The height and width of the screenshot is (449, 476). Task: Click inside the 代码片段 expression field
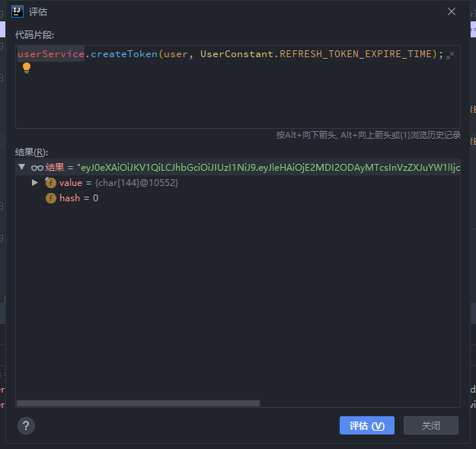click(x=228, y=99)
